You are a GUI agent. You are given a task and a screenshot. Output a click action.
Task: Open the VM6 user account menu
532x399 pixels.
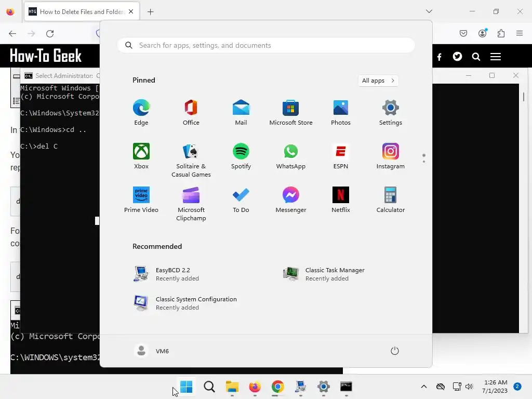[151, 351]
